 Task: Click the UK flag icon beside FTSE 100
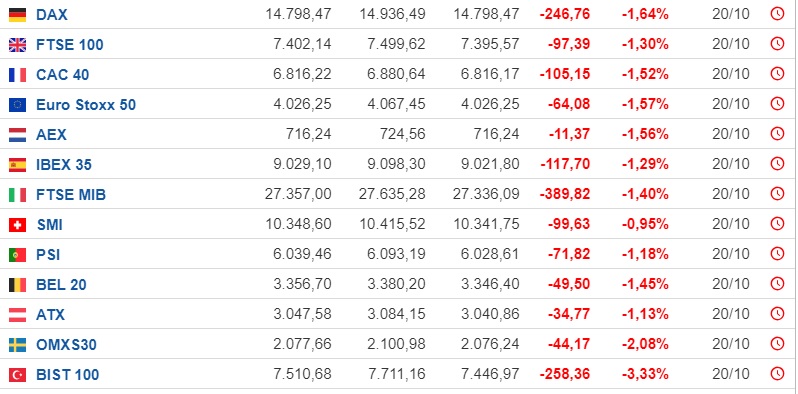tap(17, 45)
